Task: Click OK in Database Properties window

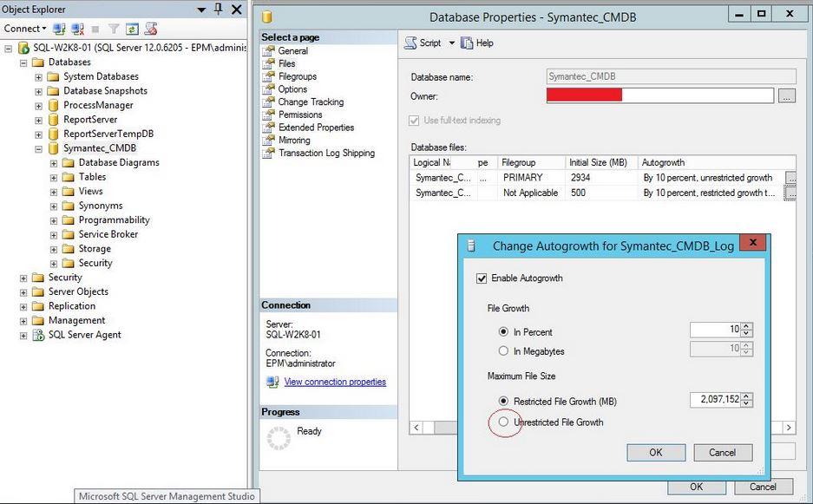Action: (697, 487)
